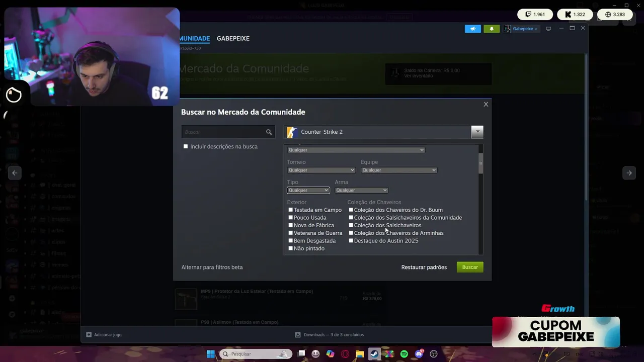The width and height of the screenshot is (644, 362).
Task: Click the MP9 item thumbnail in market list
Action: point(186,299)
